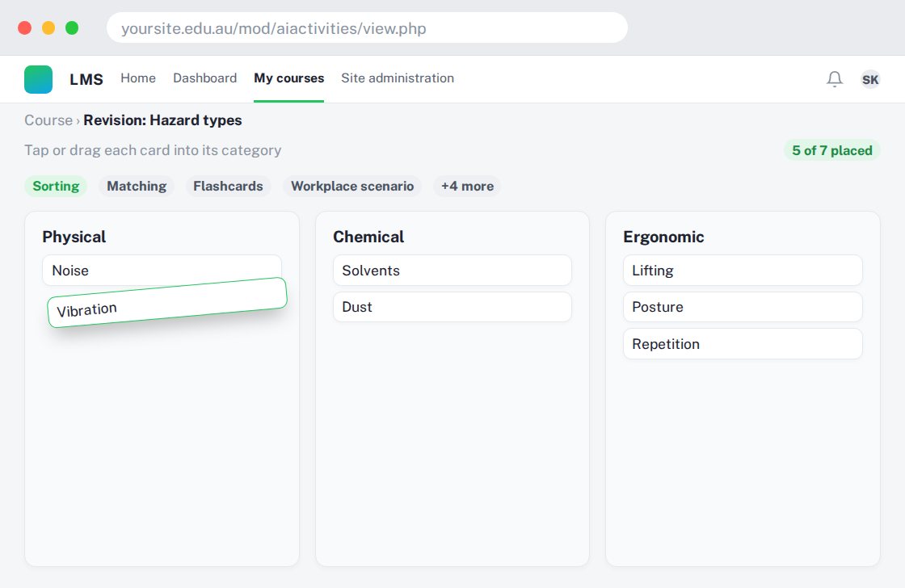The height and width of the screenshot is (588, 905).
Task: Select the Solvents card
Action: click(x=452, y=270)
